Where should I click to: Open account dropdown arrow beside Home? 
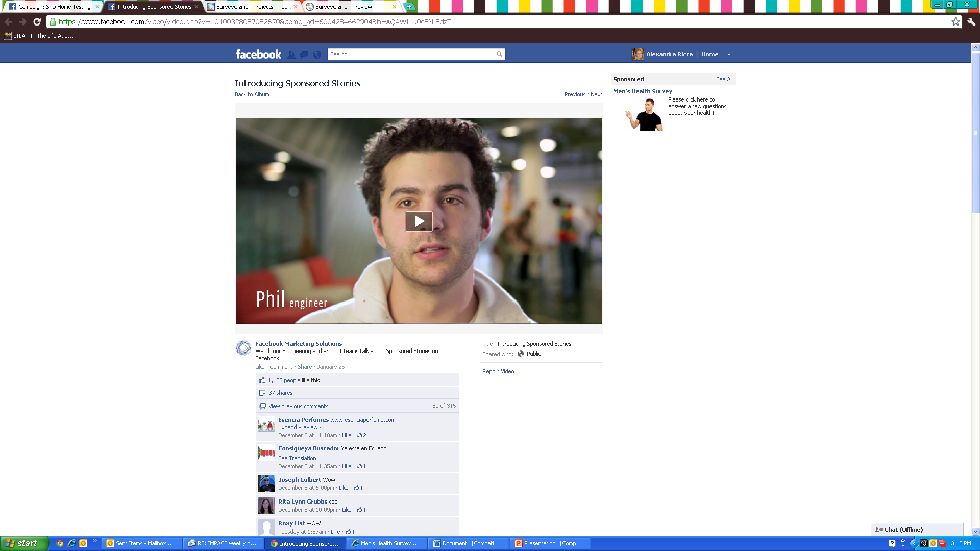[x=729, y=55]
